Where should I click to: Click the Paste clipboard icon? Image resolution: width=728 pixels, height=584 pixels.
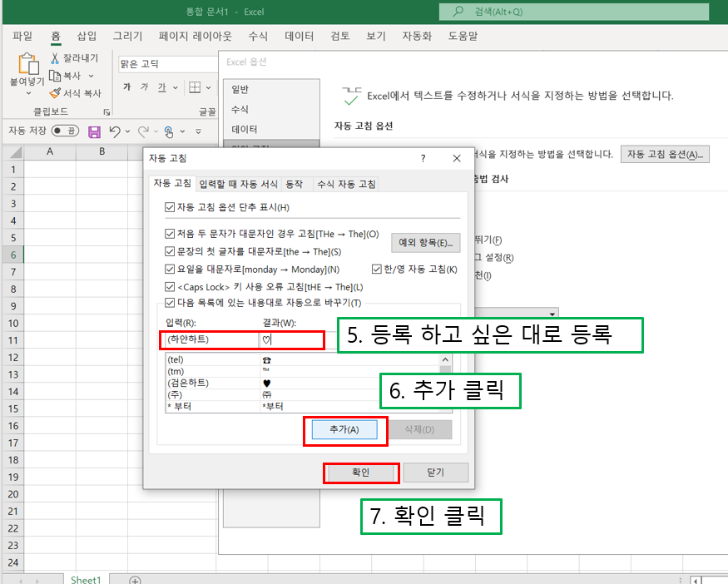pos(28,64)
